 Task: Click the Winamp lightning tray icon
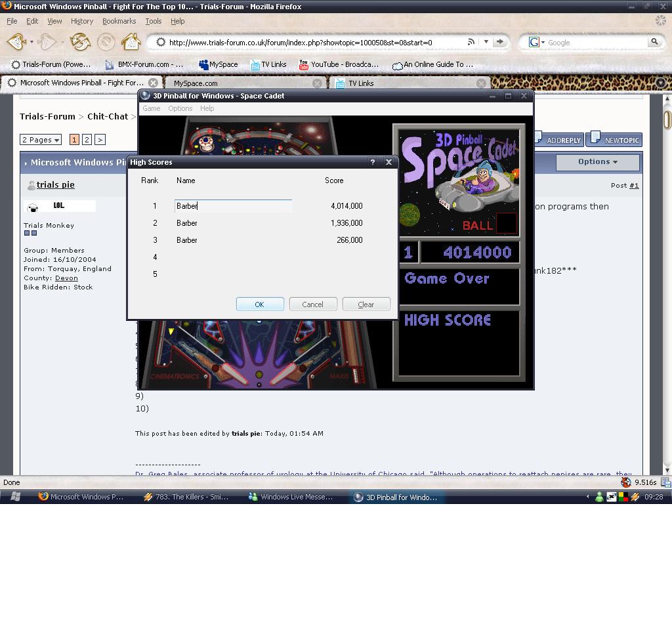[635, 497]
